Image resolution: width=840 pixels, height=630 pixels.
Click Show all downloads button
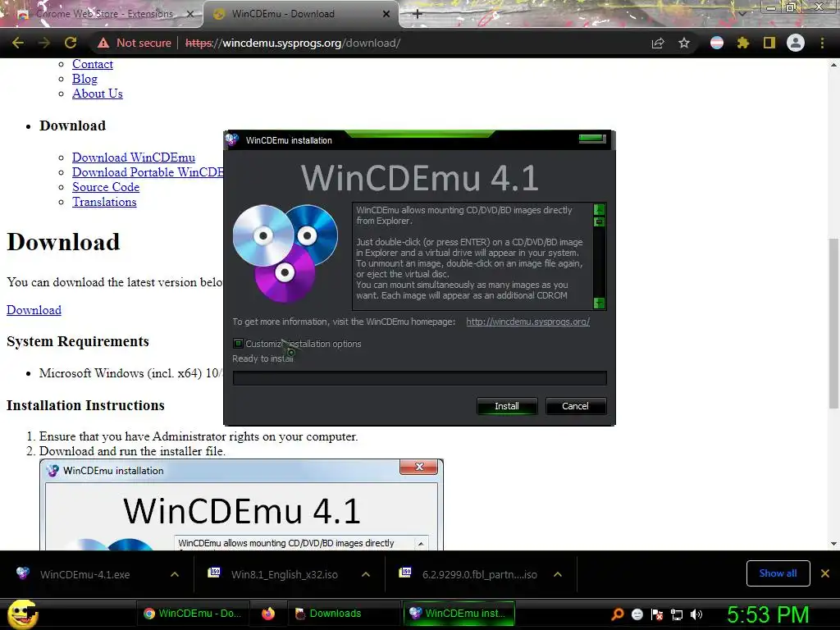(x=778, y=573)
